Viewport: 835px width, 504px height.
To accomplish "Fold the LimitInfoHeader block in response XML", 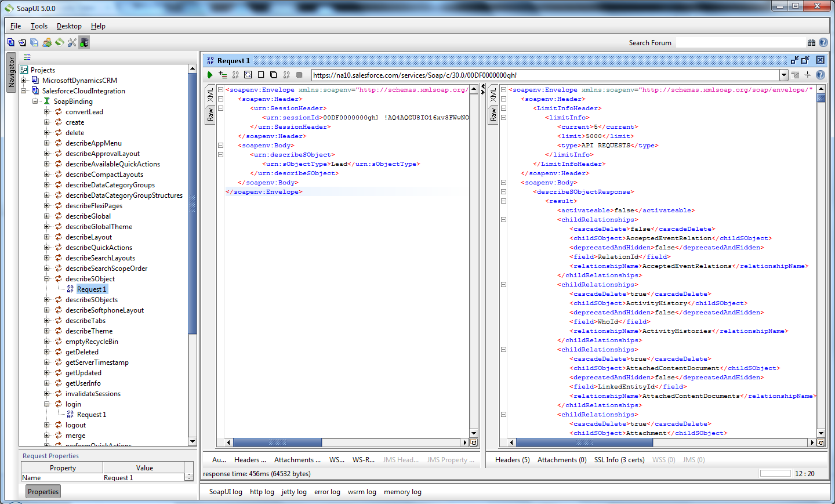I will (x=503, y=108).
